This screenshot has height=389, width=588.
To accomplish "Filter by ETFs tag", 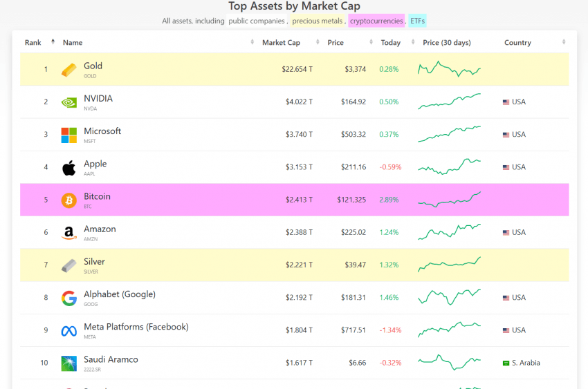I will (417, 21).
